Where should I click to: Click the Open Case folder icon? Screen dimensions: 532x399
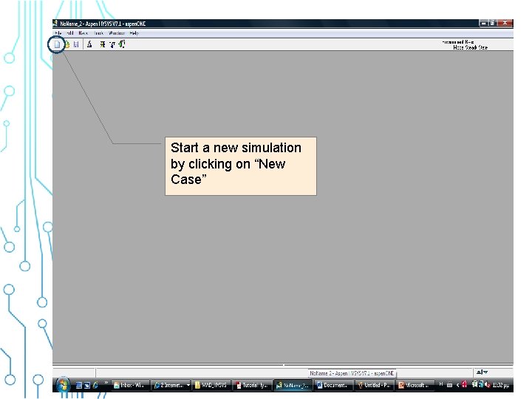[67, 44]
